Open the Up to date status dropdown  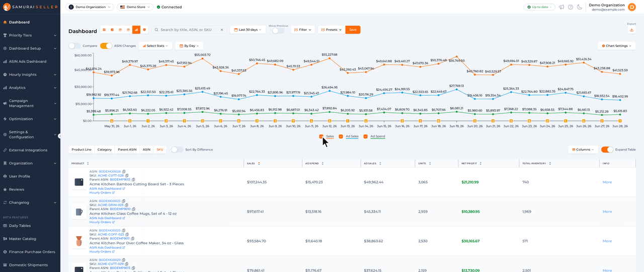(539, 7)
